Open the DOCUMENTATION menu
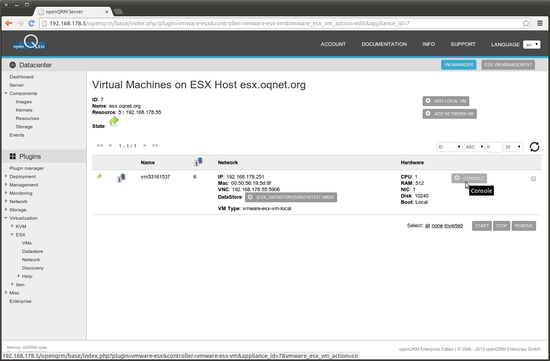The image size is (550, 361). click(384, 44)
